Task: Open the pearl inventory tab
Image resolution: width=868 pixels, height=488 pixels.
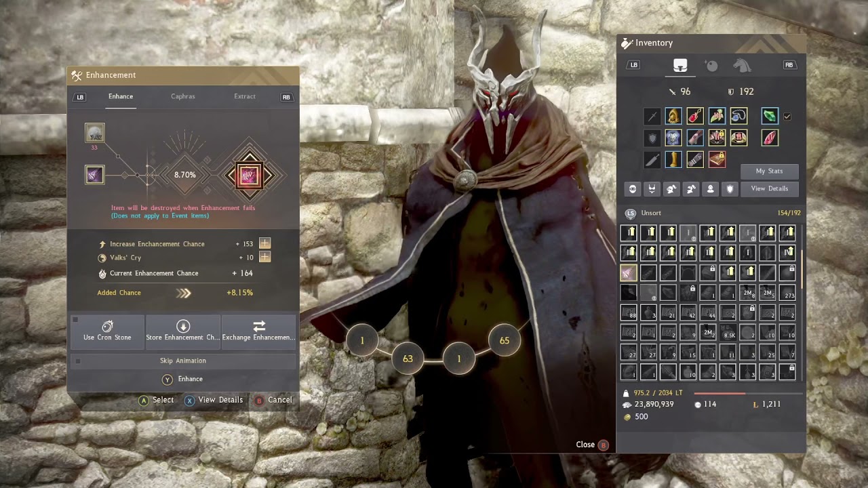Action: point(711,65)
